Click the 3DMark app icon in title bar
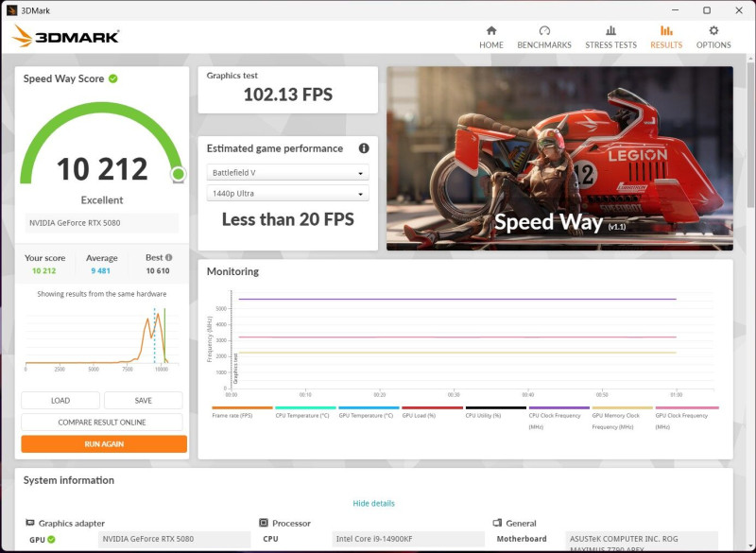This screenshot has height=553, width=756. pos(11,10)
